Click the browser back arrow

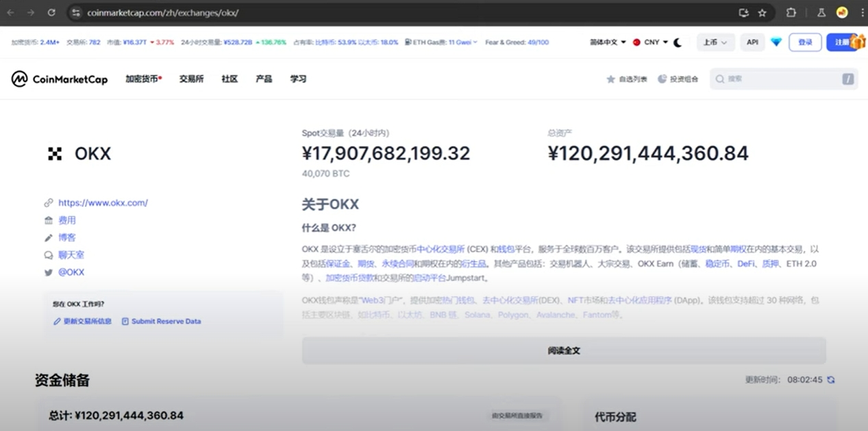tap(10, 12)
